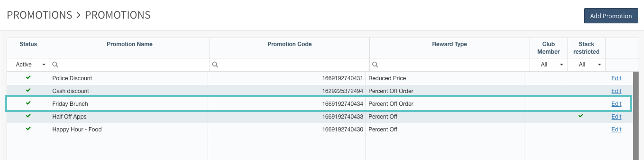Click the vertical table scrollbar
The image size is (644, 160).
pyautogui.click(x=635, y=115)
